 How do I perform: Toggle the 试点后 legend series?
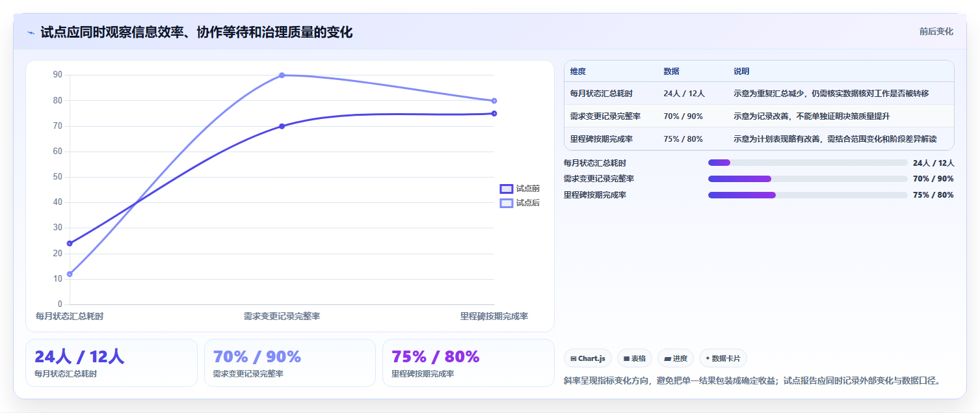pos(520,203)
